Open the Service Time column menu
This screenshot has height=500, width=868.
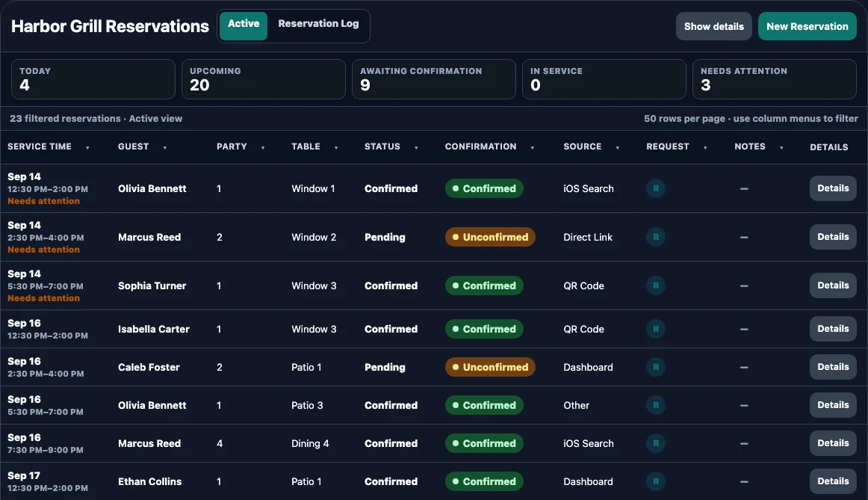(87, 147)
